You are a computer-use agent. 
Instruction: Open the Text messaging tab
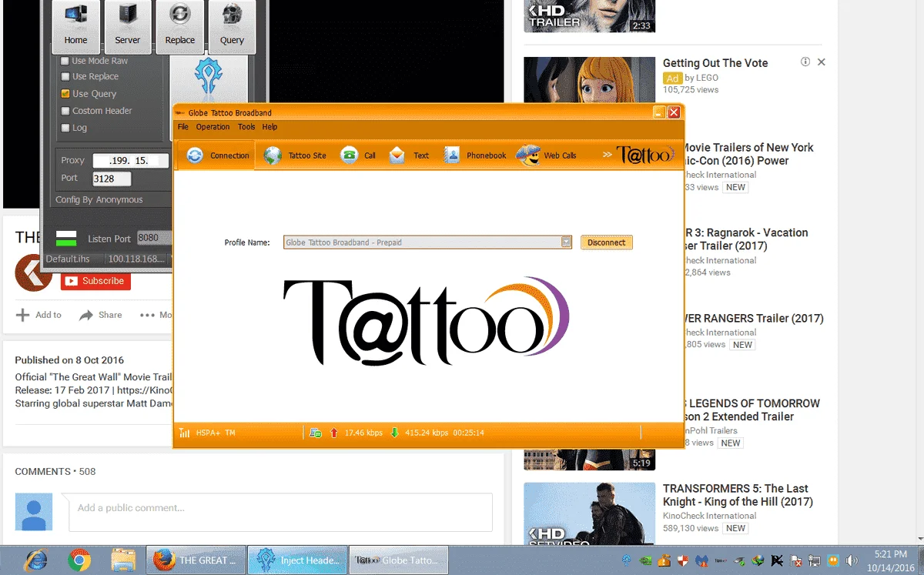(410, 155)
